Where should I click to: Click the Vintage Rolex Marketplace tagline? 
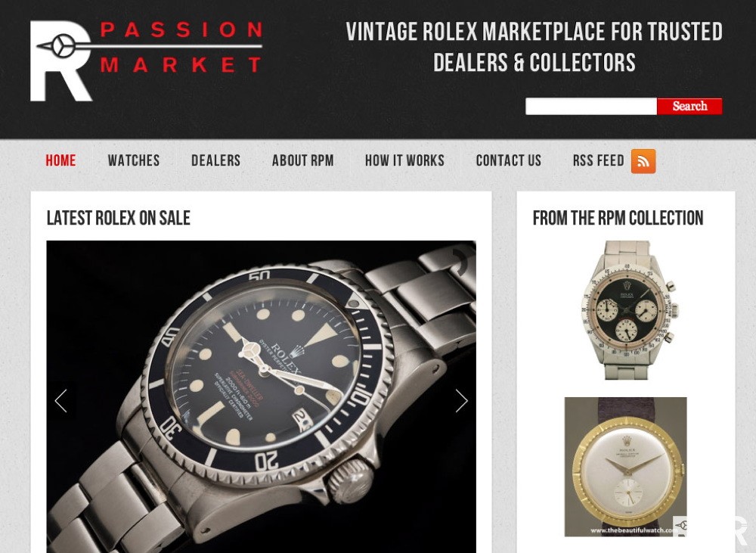pyautogui.click(x=534, y=47)
